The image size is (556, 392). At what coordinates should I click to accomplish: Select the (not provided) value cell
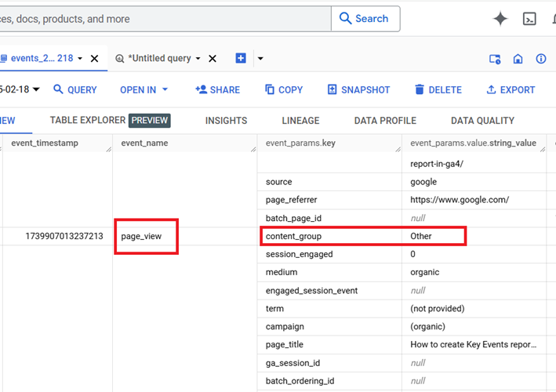pos(474,309)
